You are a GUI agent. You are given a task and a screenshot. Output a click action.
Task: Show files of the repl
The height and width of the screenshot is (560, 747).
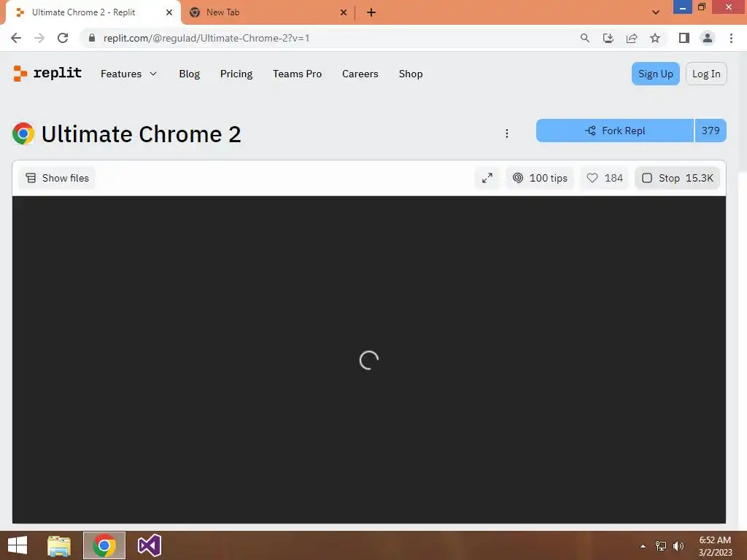(57, 178)
